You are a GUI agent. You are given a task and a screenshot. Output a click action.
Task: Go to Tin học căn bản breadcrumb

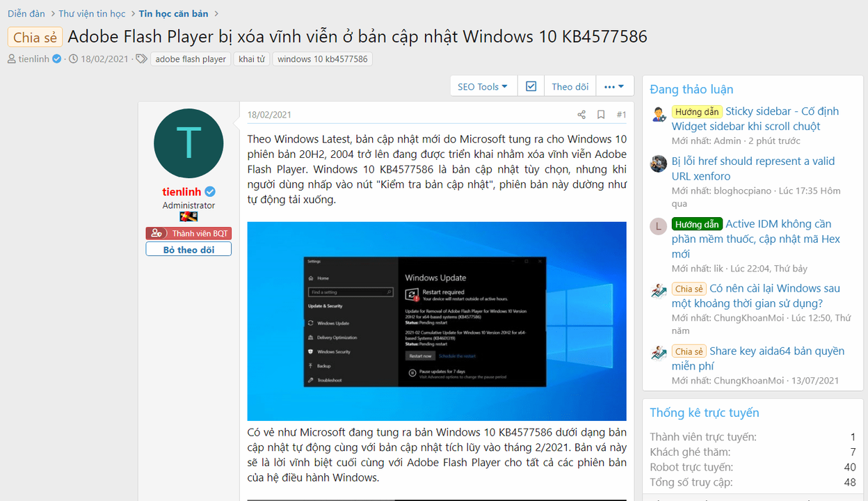click(173, 13)
